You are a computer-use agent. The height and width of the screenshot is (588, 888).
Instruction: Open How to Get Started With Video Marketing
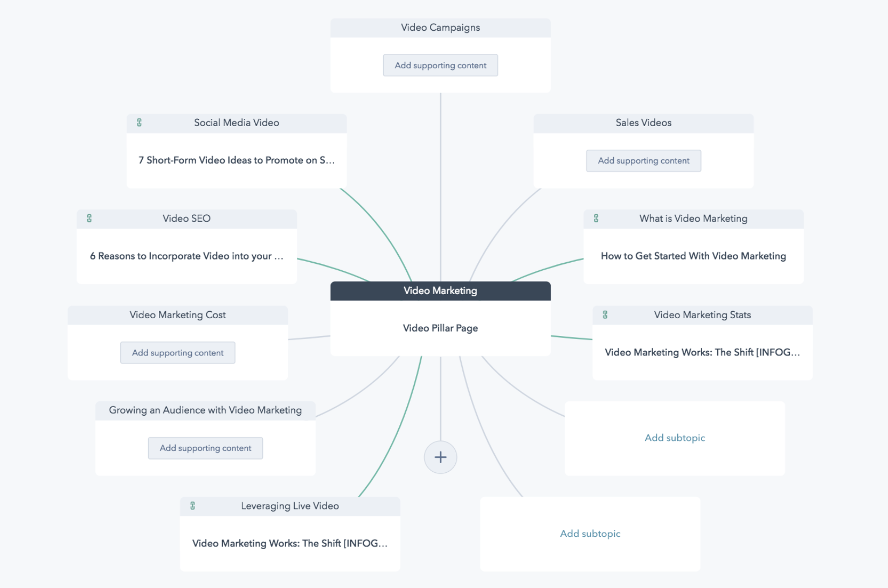693,256
